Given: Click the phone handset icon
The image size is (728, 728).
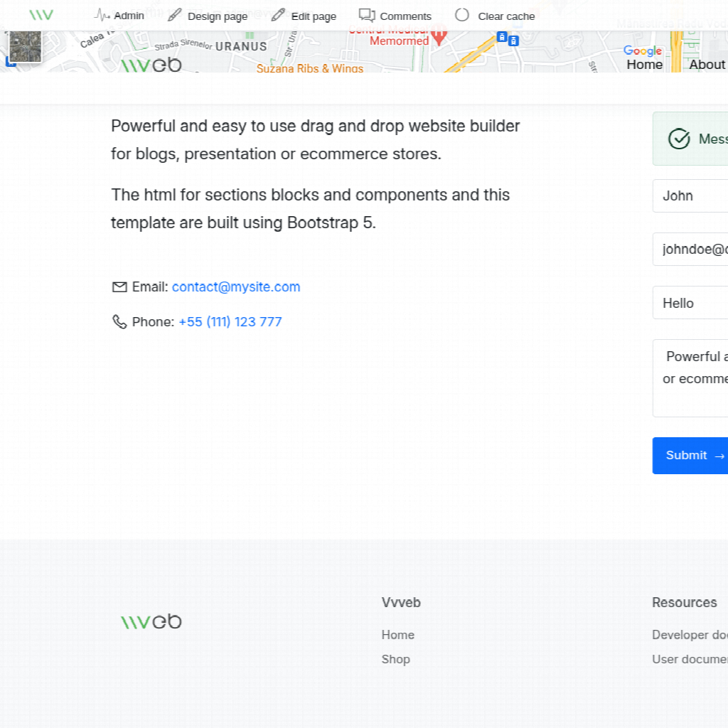Looking at the screenshot, I should [119, 322].
